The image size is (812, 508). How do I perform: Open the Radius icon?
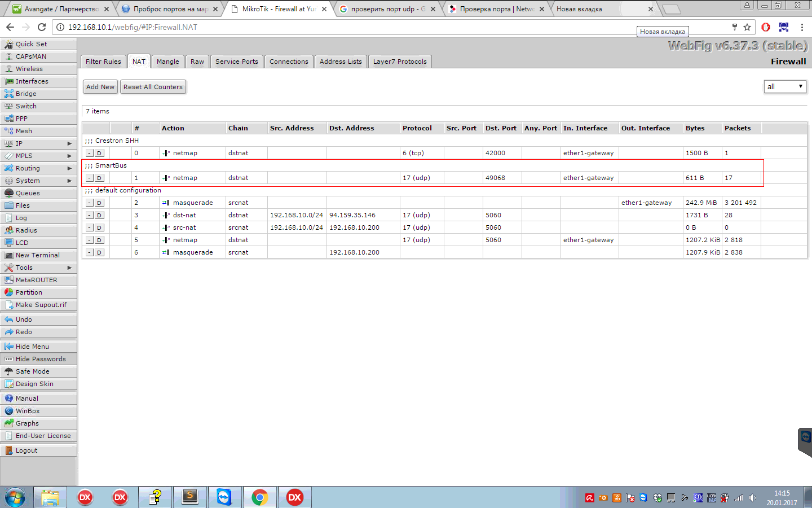pyautogui.click(x=8, y=230)
